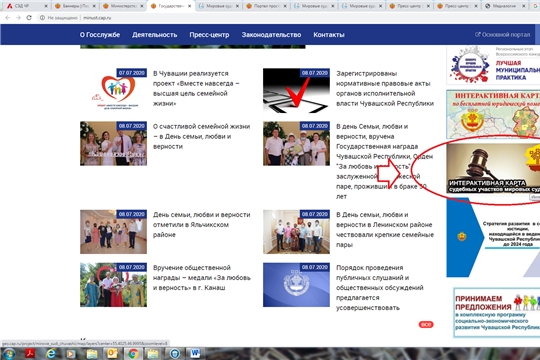This screenshot has width=540, height=360.
Task: Open news 'О счастливой семейной жизни'
Action: click(201, 136)
